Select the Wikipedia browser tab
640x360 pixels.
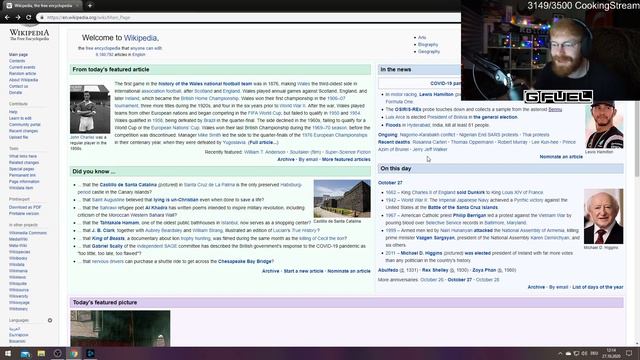(43, 6)
